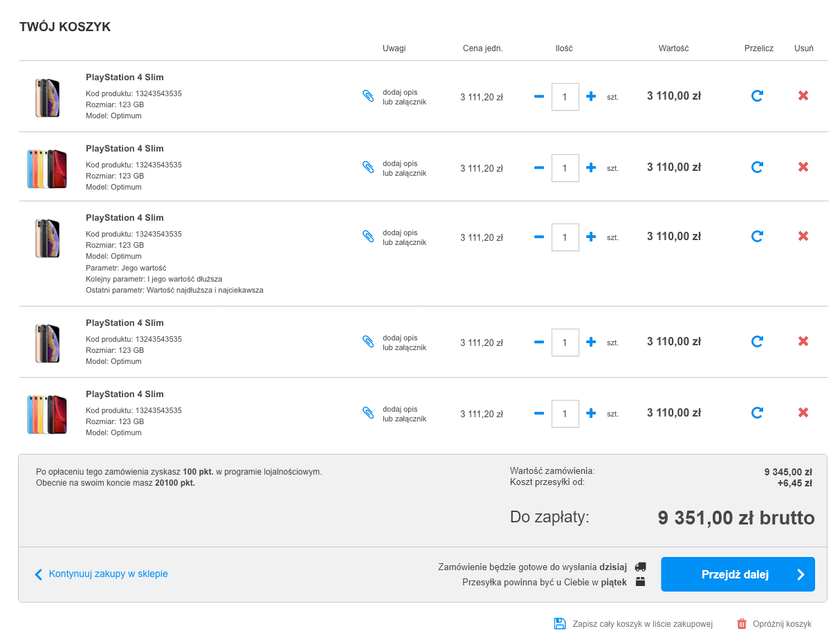Click the 'Ilość' column header
The image size is (840, 640).
tap(564, 48)
